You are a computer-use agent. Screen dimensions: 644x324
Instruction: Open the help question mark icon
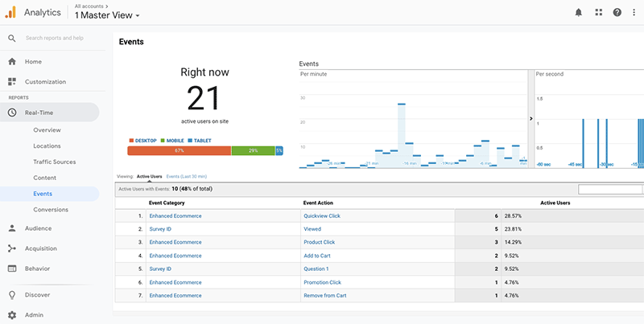tap(617, 12)
